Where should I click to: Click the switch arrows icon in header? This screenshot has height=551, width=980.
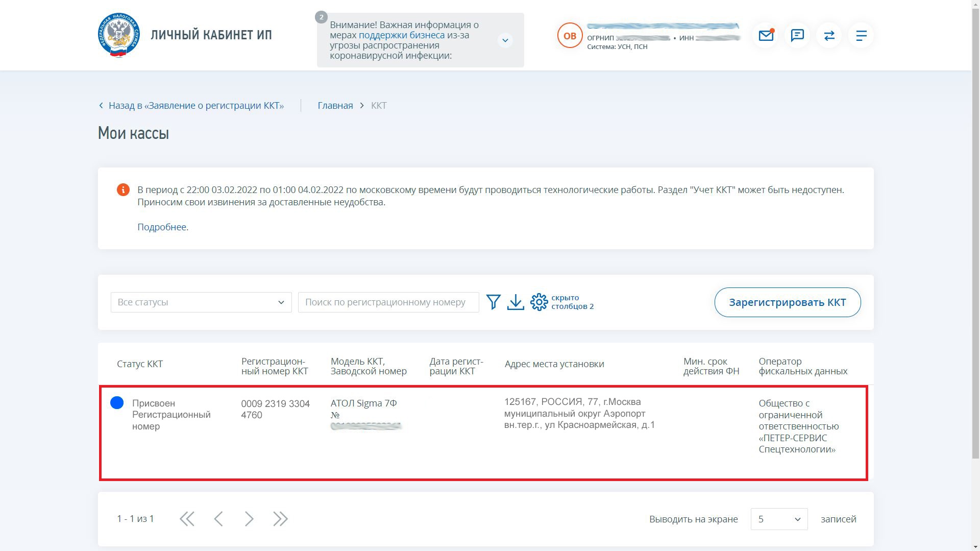829,36
